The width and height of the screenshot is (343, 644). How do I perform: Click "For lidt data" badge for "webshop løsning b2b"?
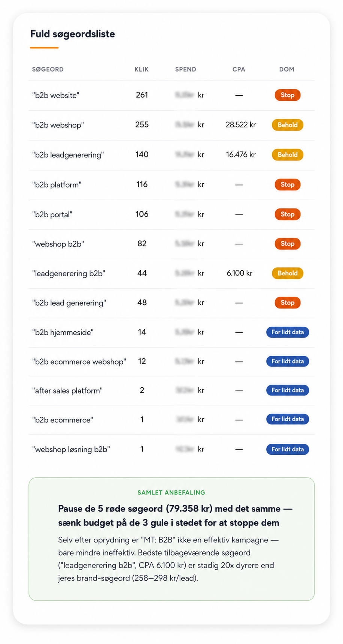(x=287, y=449)
